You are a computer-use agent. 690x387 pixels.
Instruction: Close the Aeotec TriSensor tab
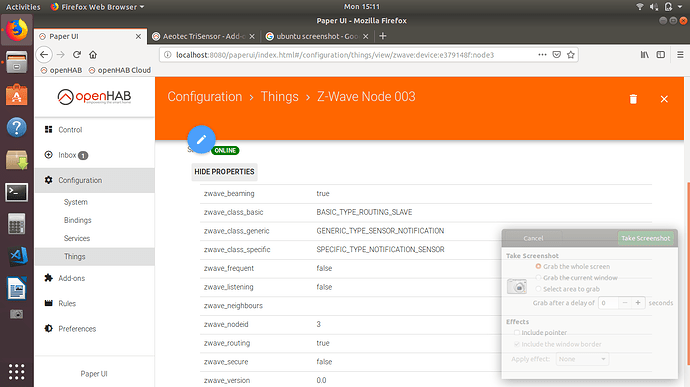pyautogui.click(x=252, y=37)
